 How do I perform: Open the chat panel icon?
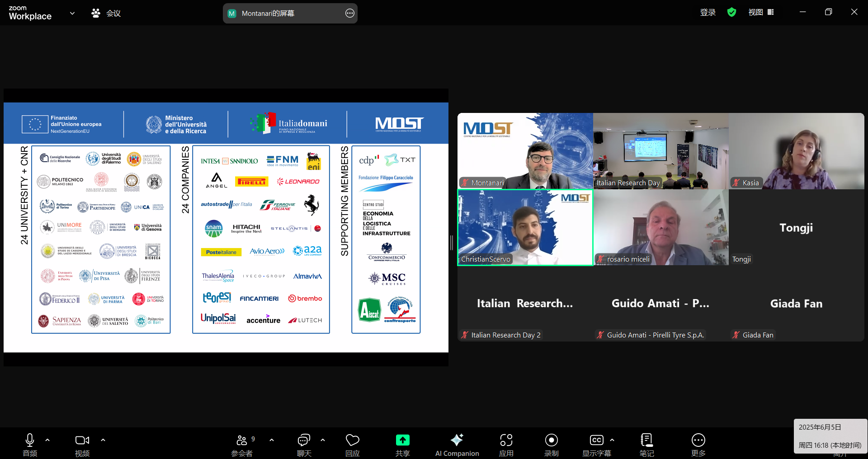[x=304, y=440]
